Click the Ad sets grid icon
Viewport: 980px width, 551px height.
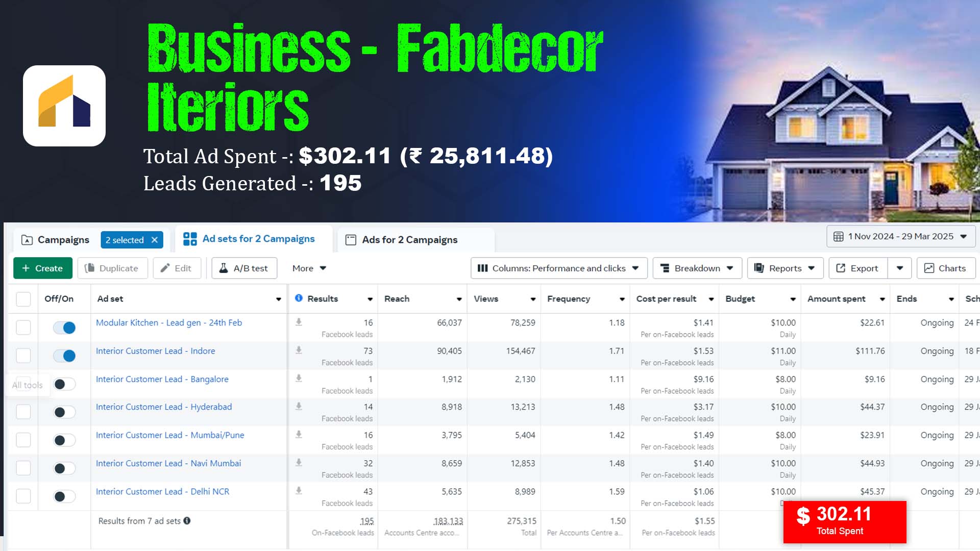pos(190,239)
